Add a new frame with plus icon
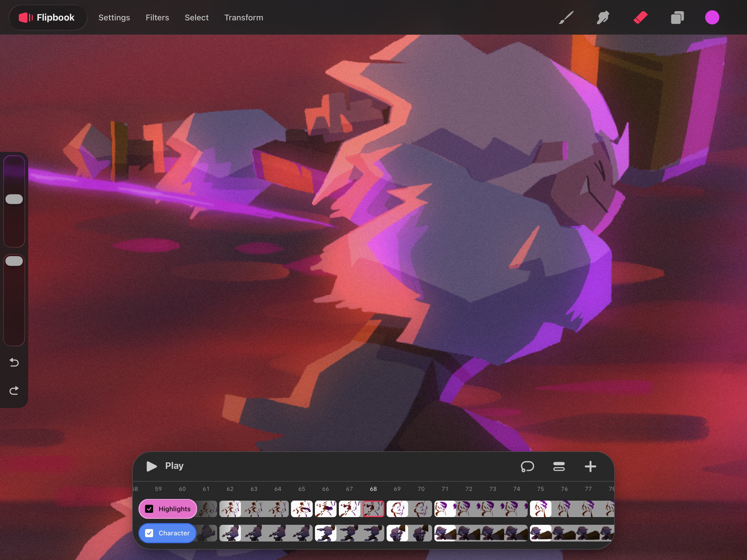Screen dimensions: 747x560 pos(590,466)
